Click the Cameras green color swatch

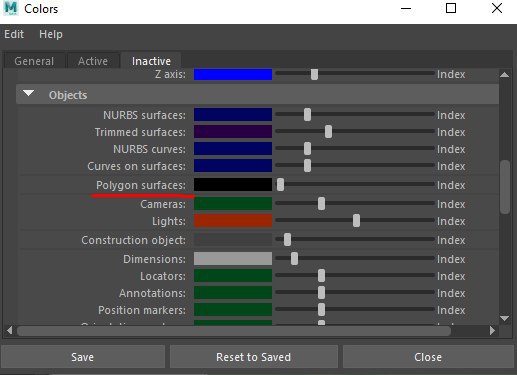pos(233,204)
